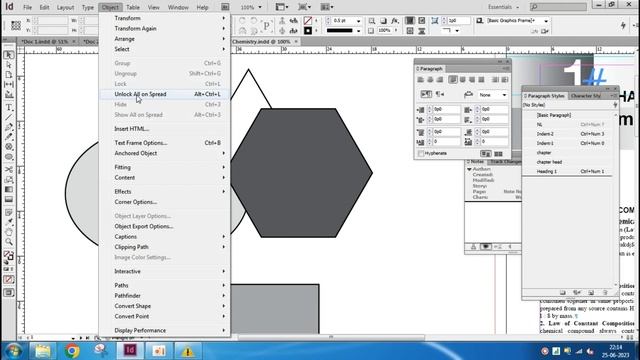Screen dimensions: 640x360
Task: Open the Display Performance submenu
Action: pos(165,330)
